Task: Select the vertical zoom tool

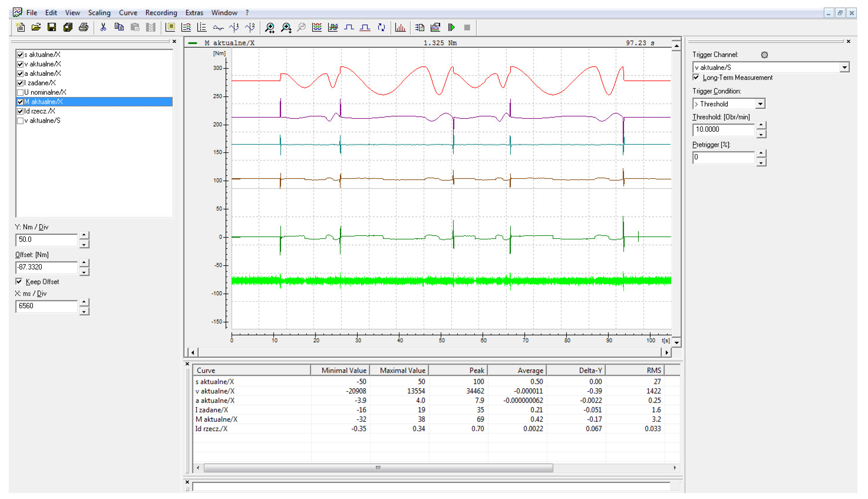Action: 286,27
